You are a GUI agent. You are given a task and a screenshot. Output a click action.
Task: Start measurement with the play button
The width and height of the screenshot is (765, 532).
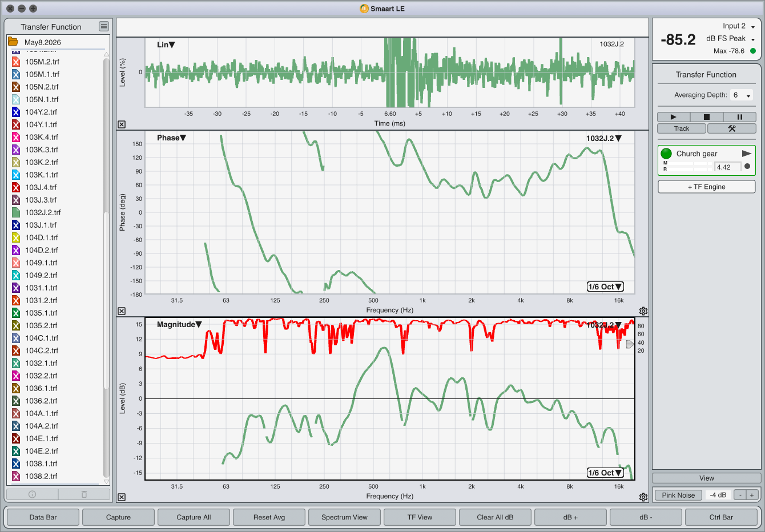(x=673, y=117)
